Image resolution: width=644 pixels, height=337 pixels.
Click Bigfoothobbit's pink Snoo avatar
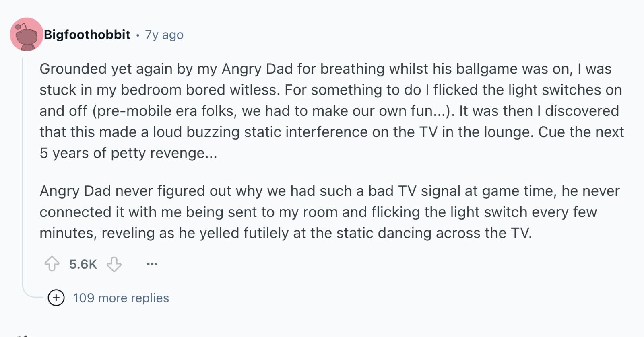coord(27,35)
